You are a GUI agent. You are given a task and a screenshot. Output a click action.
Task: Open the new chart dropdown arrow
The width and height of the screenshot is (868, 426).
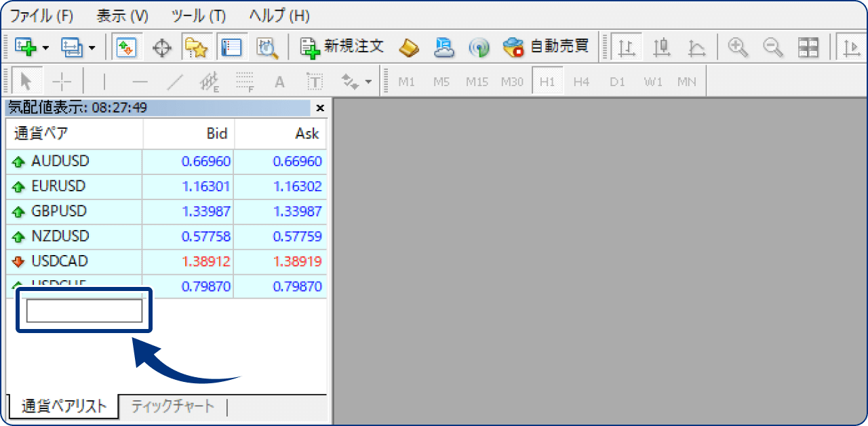pyautogui.click(x=45, y=47)
